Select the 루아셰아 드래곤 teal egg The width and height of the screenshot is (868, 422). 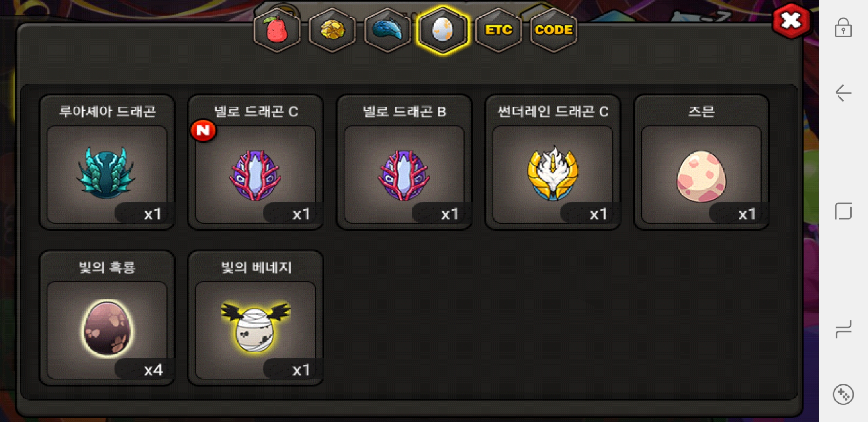coord(107,162)
